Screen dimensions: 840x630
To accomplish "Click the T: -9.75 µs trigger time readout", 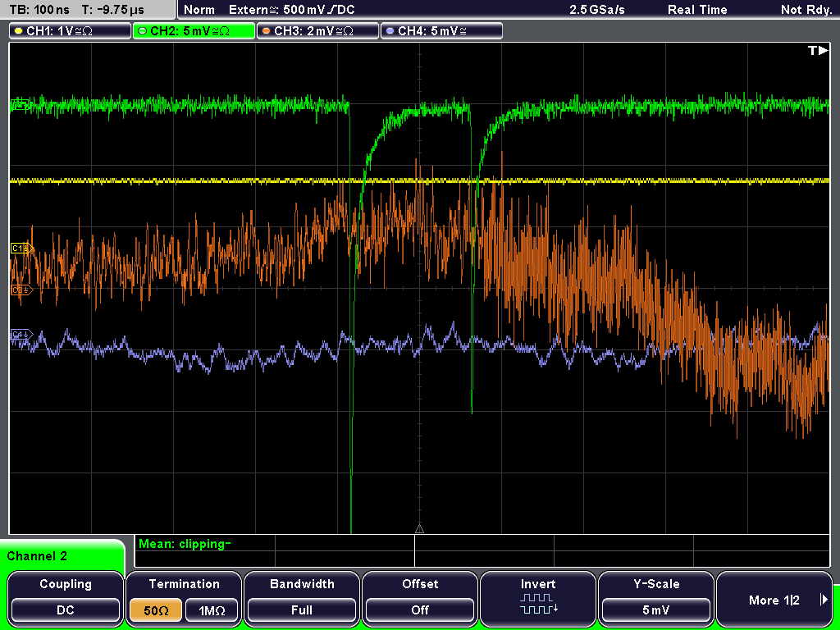I will click(x=113, y=10).
